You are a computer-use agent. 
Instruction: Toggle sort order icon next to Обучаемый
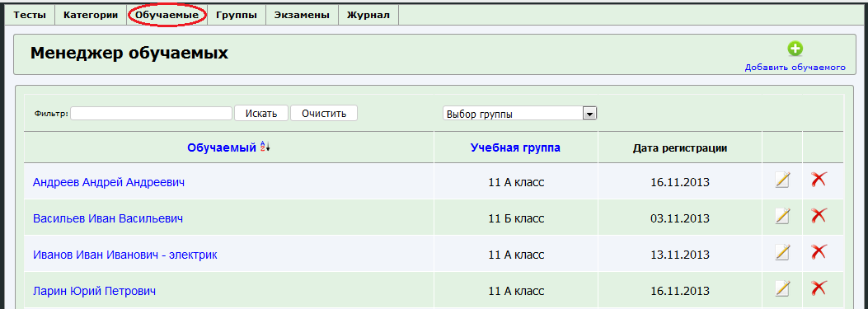coord(265,147)
